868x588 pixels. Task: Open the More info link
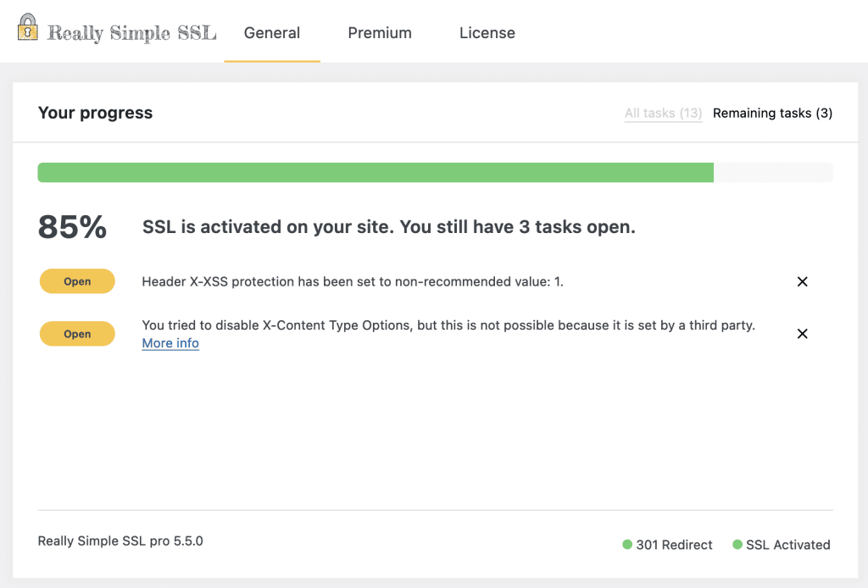pos(170,343)
